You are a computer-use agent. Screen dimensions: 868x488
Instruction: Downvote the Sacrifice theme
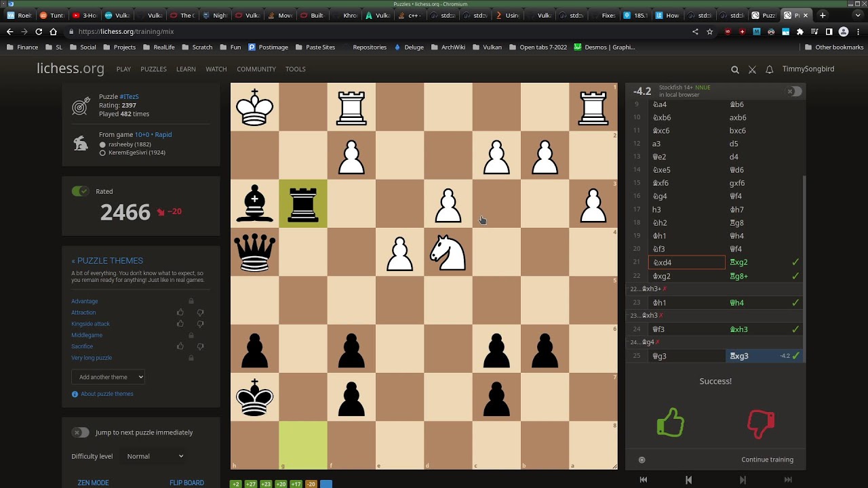pos(200,346)
